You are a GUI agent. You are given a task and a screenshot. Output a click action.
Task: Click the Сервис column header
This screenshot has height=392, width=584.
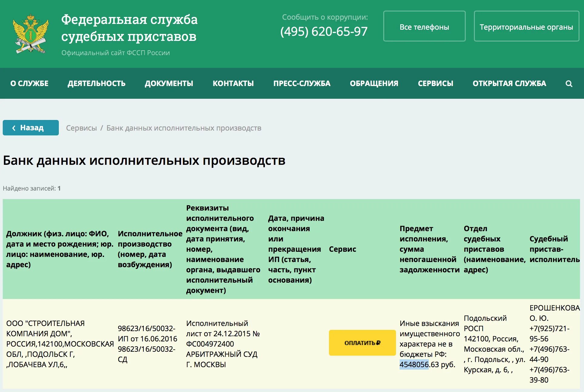pos(342,249)
